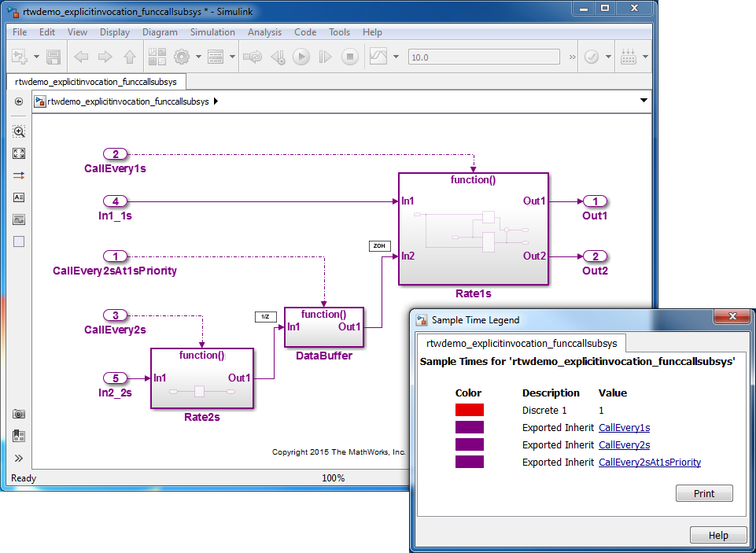Image resolution: width=756 pixels, height=553 pixels.
Task: Open the Display menu
Action: coord(115,32)
